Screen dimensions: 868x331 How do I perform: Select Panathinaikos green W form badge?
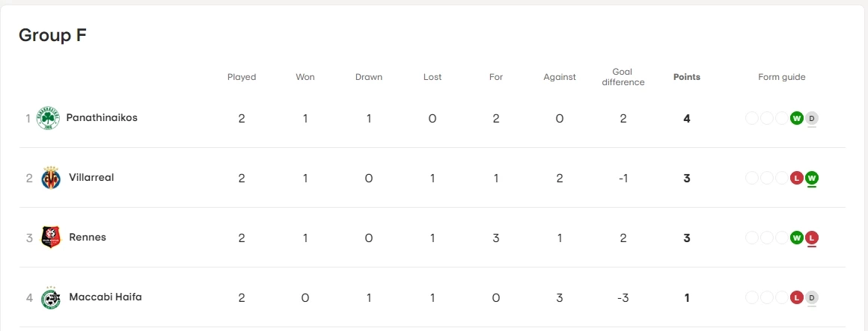[797, 118]
